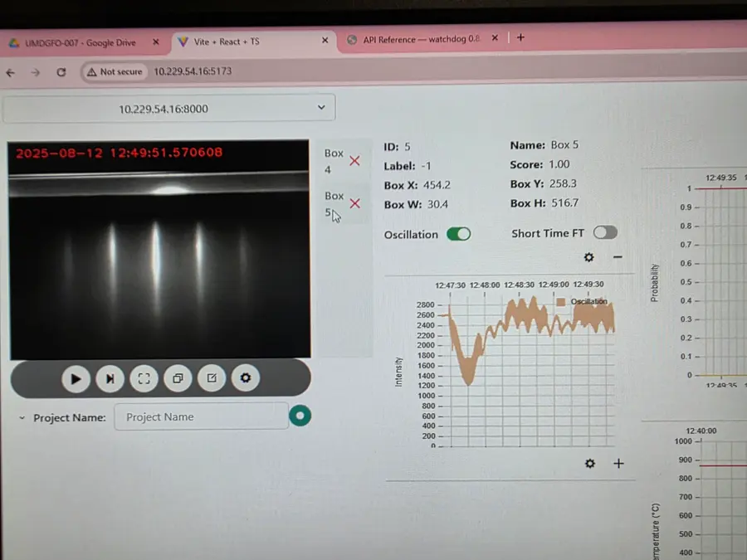Close the API Reference watchdog tab
Viewport: 747px width, 560px height.
click(x=495, y=37)
